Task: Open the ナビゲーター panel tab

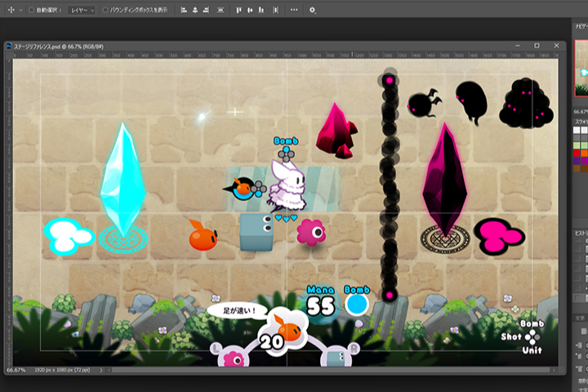Action: point(580,26)
